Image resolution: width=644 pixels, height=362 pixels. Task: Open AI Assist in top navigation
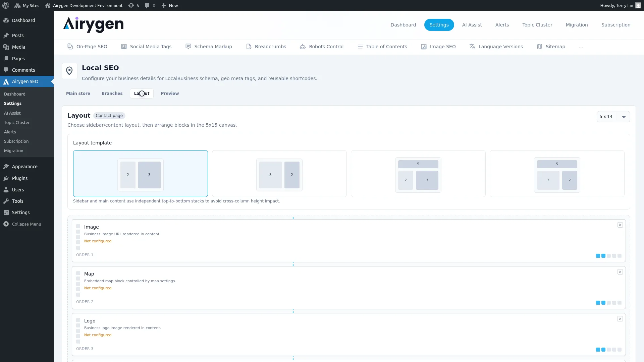[472, 25]
